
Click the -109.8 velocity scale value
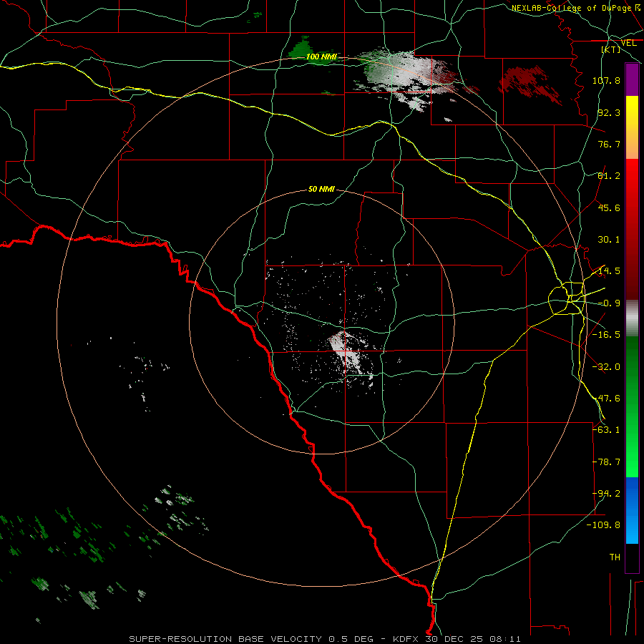[603, 525]
